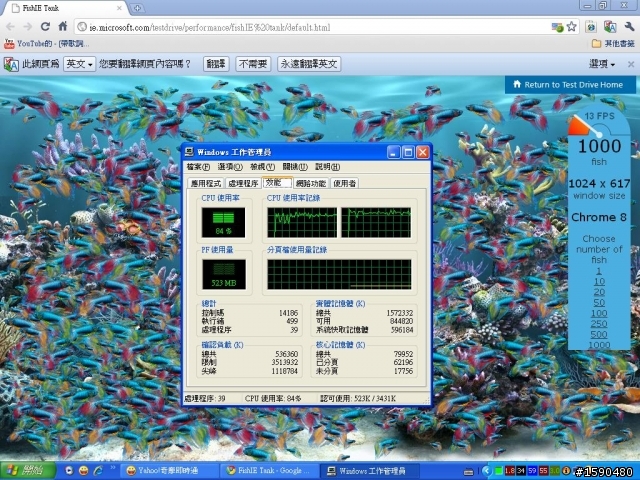Viewport: 640px width, 480px height.
Task: Switch to Yahoo!奇摩即時通 taskbar button
Action: (x=171, y=471)
